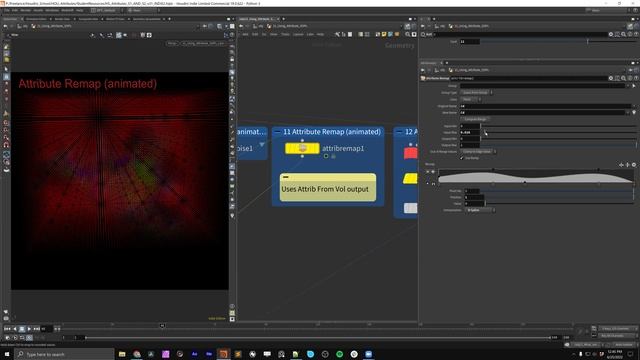Click the Input Max value field

coord(470,132)
